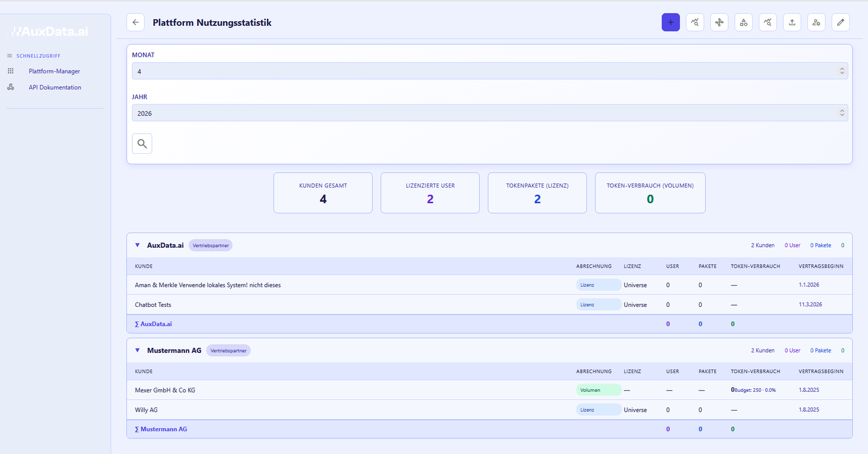
Task: Click the Lizenzierte User card
Action: pos(430,193)
